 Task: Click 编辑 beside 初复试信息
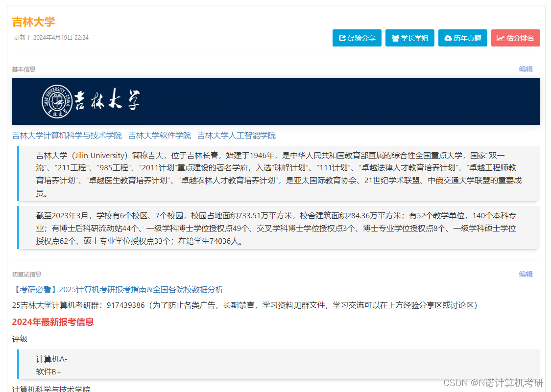pos(526,274)
